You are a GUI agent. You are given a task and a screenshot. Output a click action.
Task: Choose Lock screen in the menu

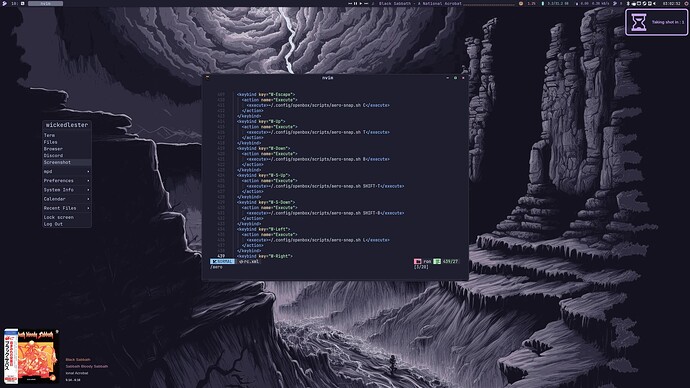point(67,217)
